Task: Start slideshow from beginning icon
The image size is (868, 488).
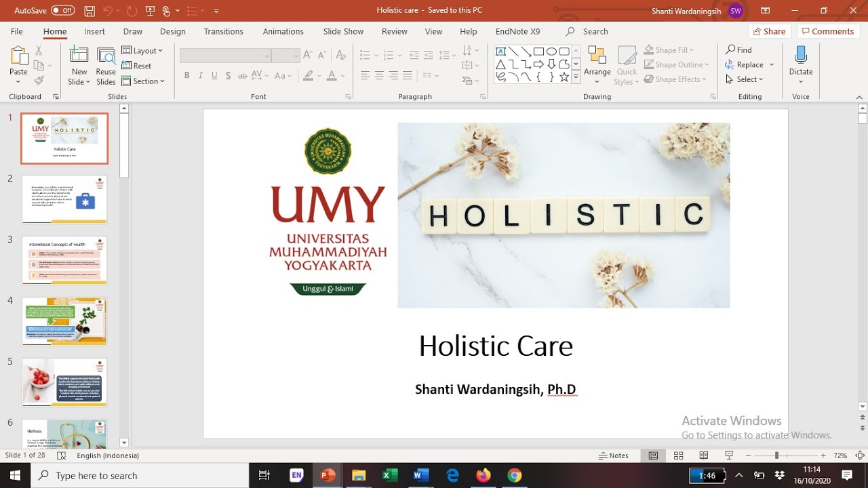Action: [x=149, y=11]
